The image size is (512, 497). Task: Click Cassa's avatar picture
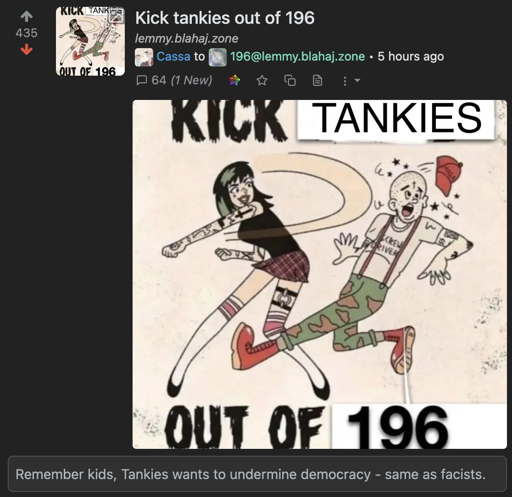click(144, 57)
